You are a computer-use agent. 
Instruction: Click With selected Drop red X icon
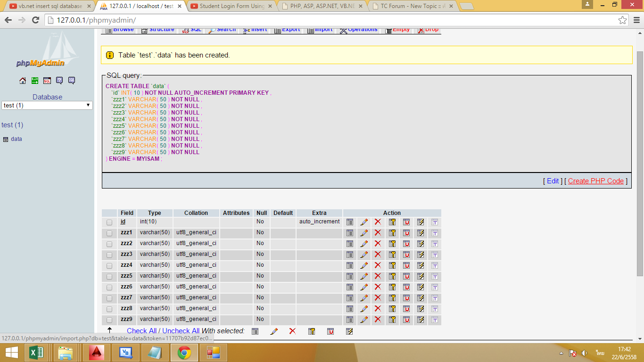tap(292, 331)
